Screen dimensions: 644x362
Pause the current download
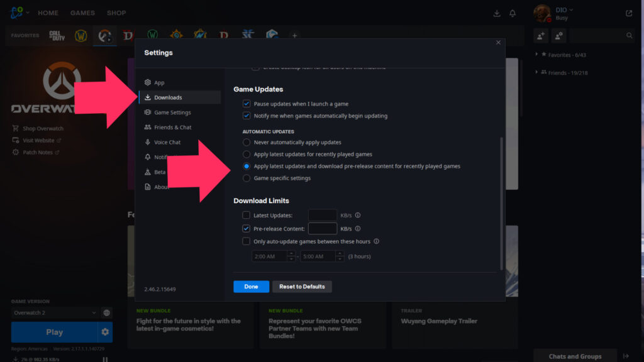pos(105,359)
